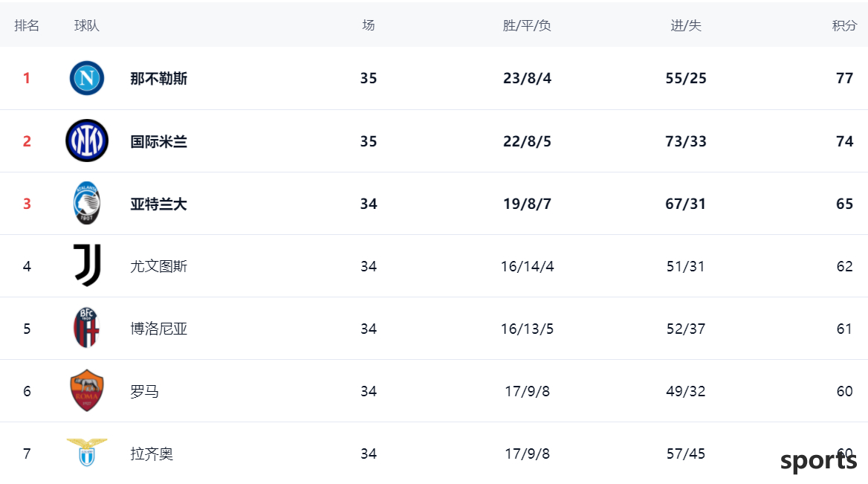Select the 博洛尼亚 team name
Screen dimensions: 868x484
point(159,329)
